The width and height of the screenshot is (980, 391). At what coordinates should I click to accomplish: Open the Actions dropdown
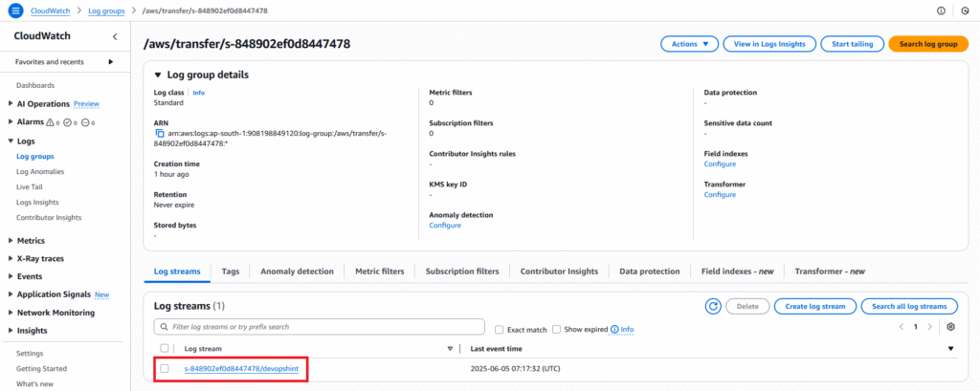click(690, 44)
